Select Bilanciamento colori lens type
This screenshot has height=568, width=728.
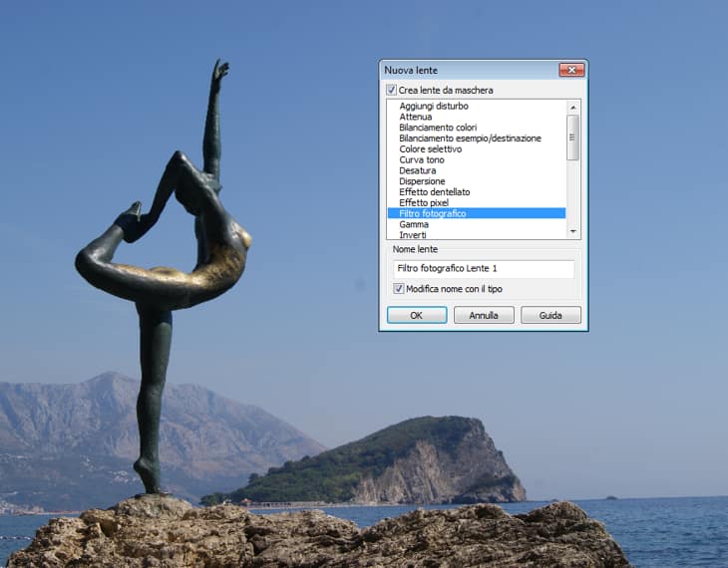438,128
